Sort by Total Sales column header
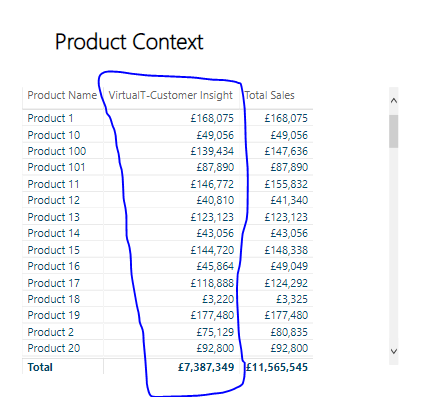The width and height of the screenshot is (422, 397). click(x=269, y=95)
